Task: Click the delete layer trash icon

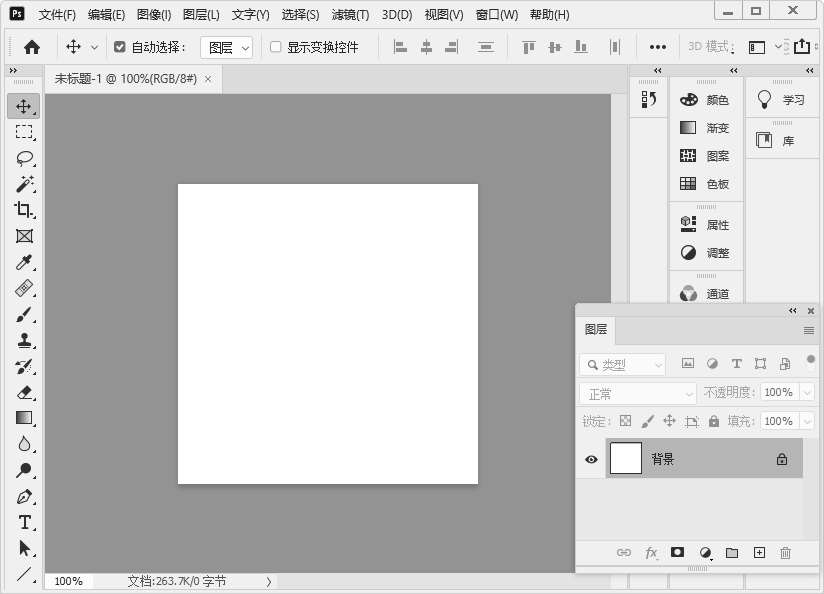Action: [785, 552]
